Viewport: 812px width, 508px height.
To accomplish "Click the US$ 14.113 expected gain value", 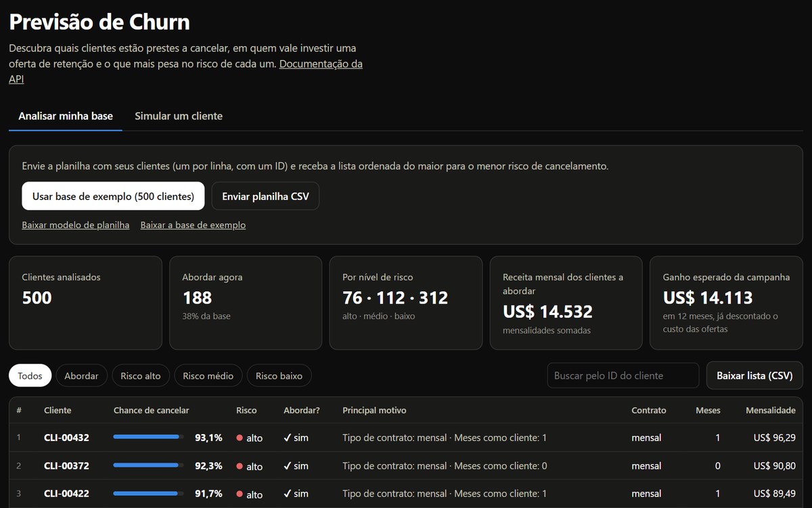I will coord(708,298).
